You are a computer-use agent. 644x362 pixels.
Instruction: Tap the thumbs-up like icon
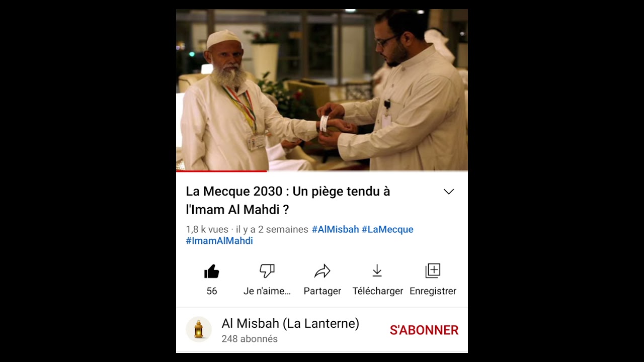[212, 271]
